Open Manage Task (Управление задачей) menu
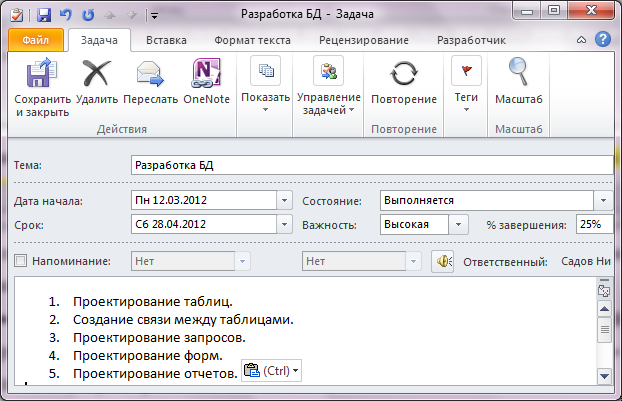622x401 pixels. click(328, 86)
